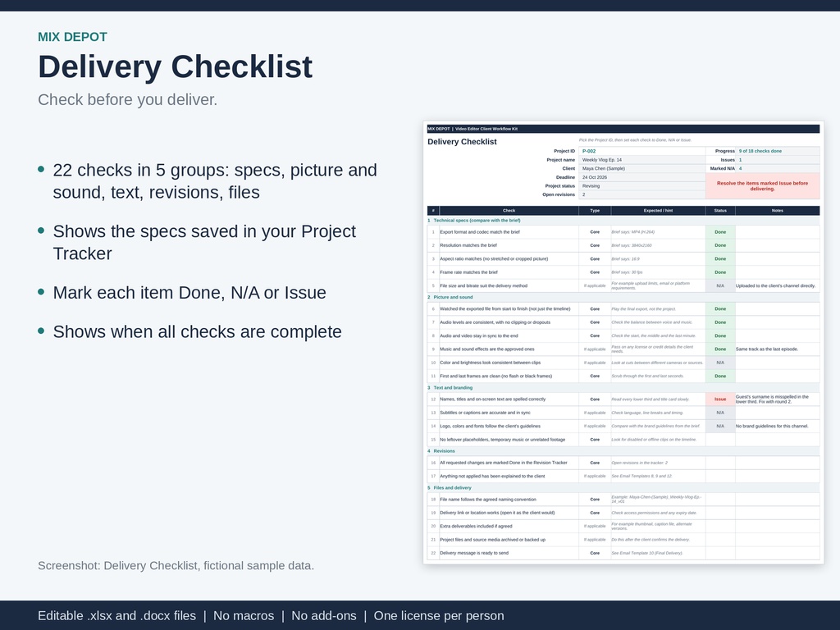The width and height of the screenshot is (840, 630).
Task: Select the Done status for 'Frame rate matches the brief'
Action: click(720, 272)
